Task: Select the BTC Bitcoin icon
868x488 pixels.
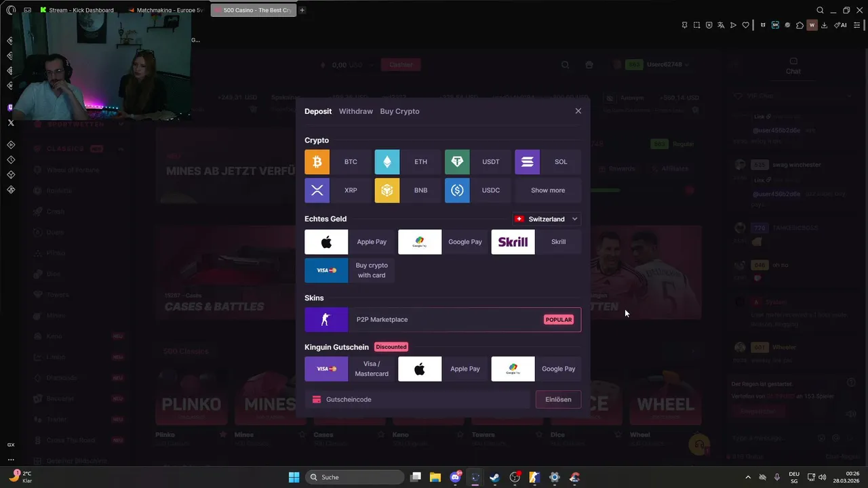Action: [x=317, y=162]
